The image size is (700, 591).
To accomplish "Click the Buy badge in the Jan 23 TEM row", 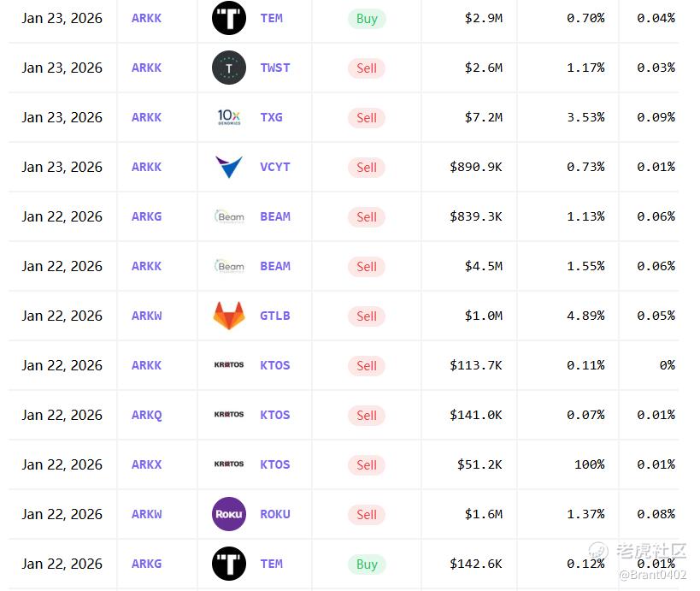I will [x=367, y=19].
